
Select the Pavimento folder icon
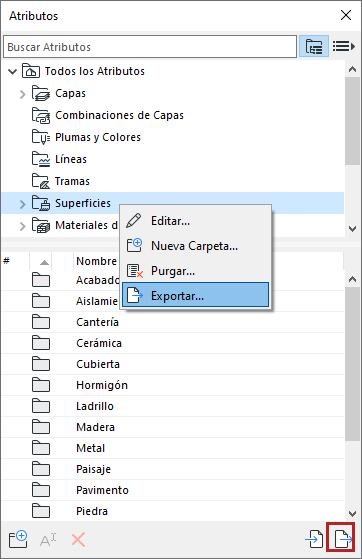[x=41, y=490]
